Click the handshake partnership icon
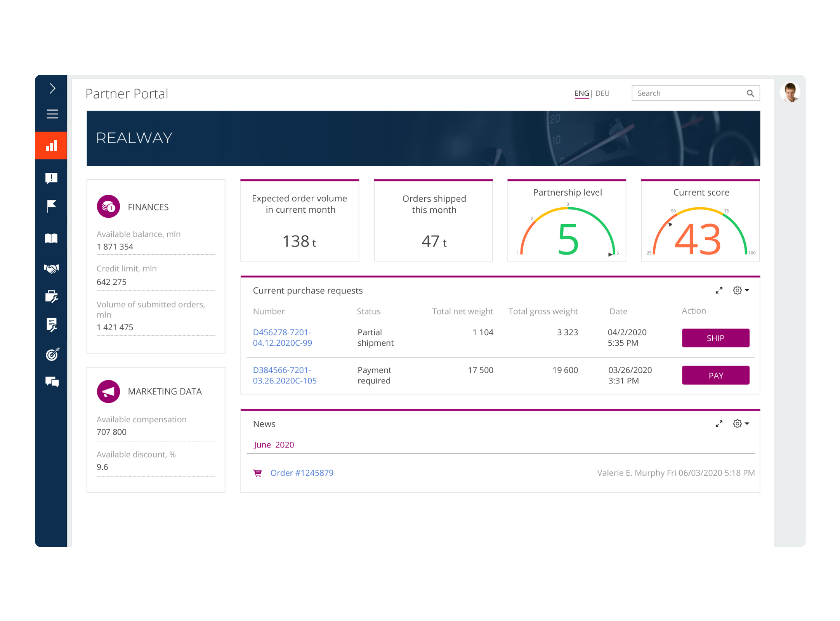Viewport: 840px width, 621px height. (52, 268)
